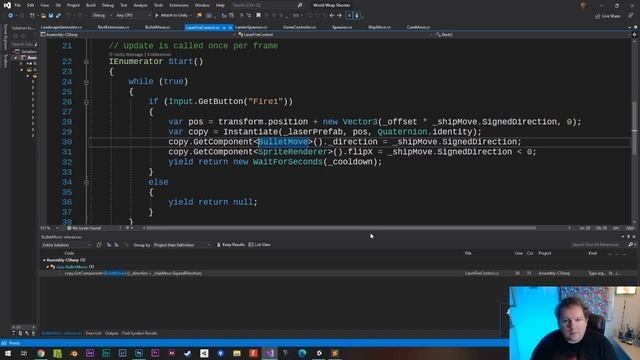Click the refresh icon in references panel

(x=99, y=245)
